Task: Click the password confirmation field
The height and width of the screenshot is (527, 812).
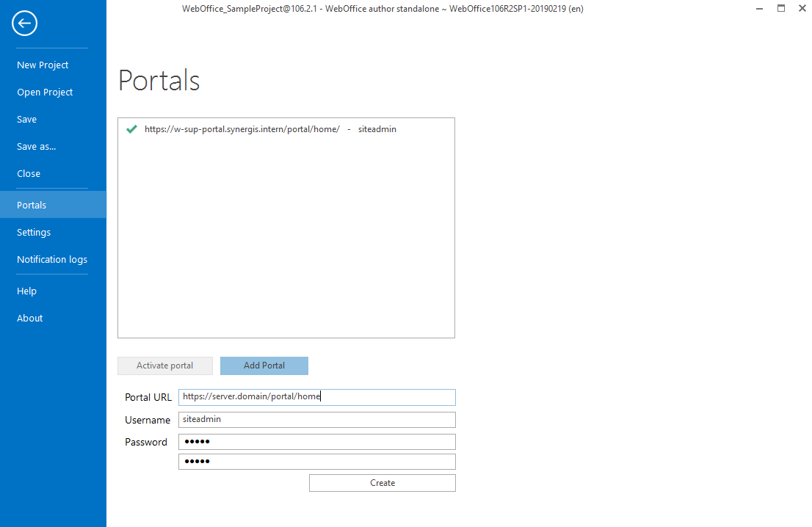Action: [316, 461]
